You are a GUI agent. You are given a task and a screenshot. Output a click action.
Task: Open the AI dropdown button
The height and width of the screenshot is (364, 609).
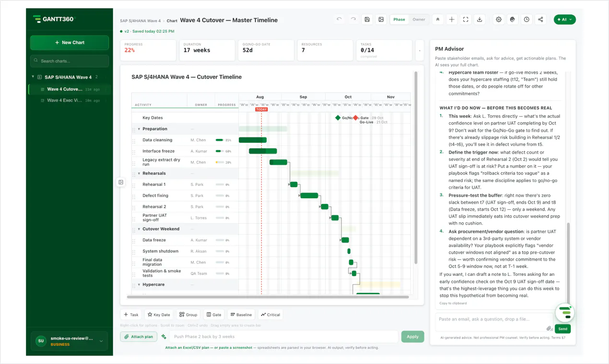(x=564, y=20)
